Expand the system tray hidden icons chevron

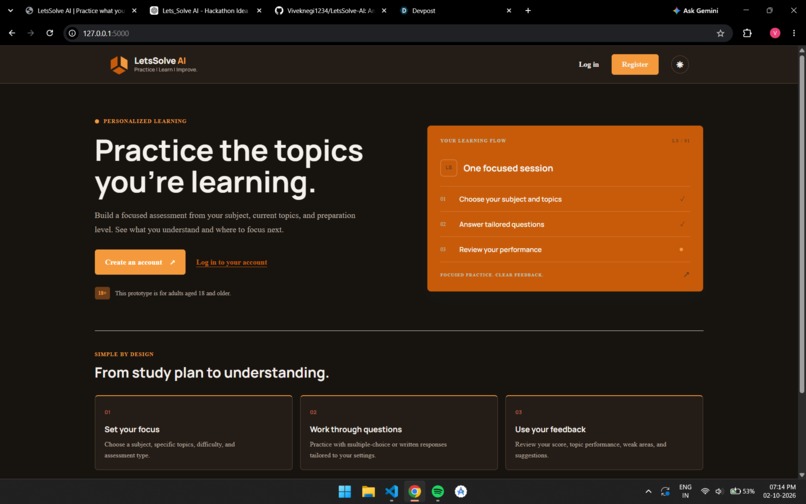coord(648,492)
